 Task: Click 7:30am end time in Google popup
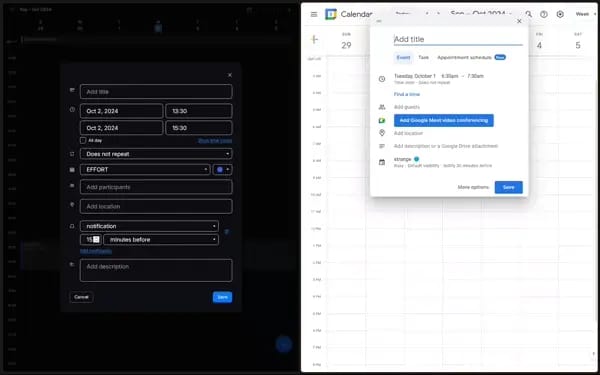pyautogui.click(x=475, y=76)
